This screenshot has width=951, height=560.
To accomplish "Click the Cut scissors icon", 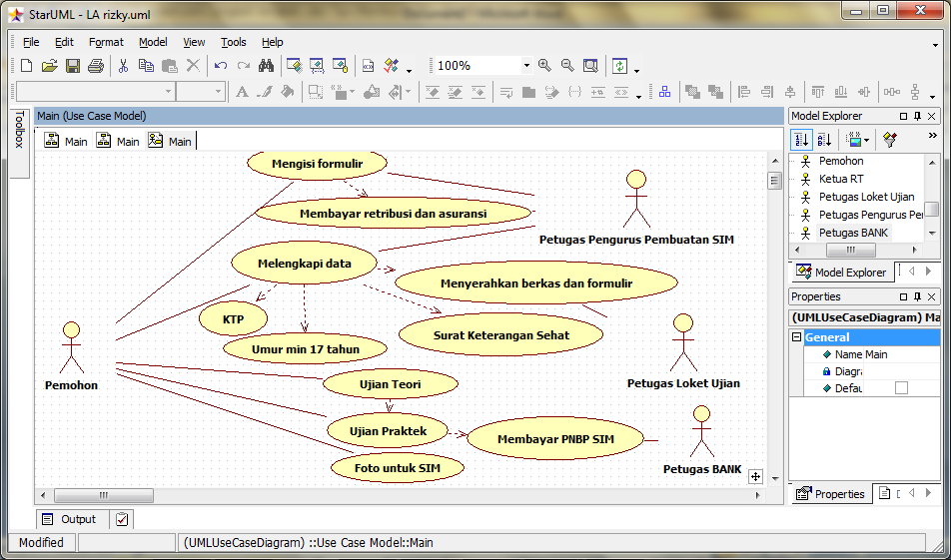I will tap(123, 66).
